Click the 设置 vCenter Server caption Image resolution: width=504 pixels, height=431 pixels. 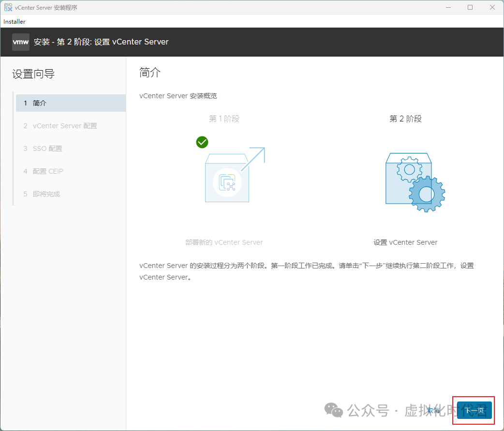pyautogui.click(x=405, y=242)
